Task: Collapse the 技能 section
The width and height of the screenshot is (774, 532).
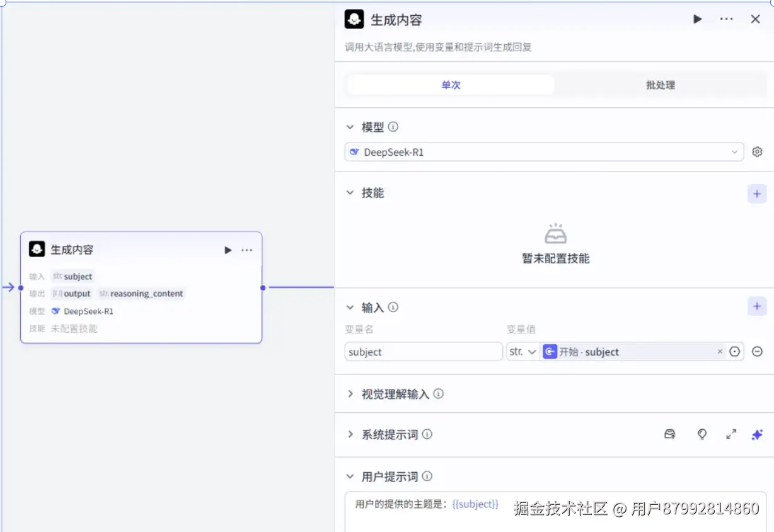Action: tap(350, 193)
